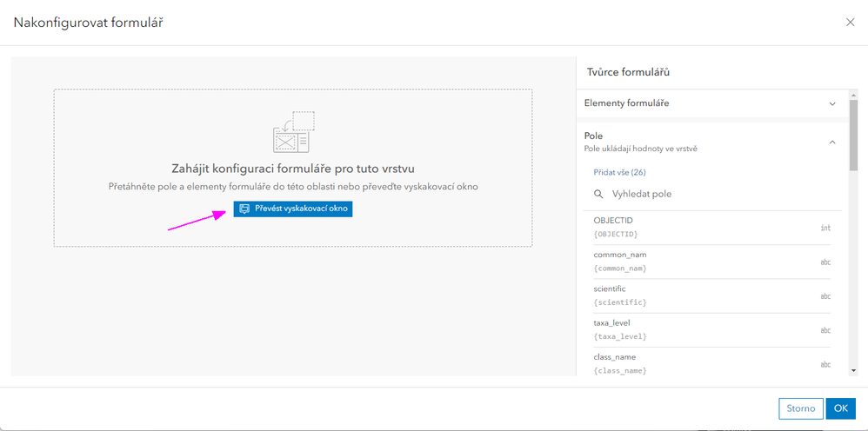Select the OBJECTID field
This screenshot has height=431, width=868.
click(712, 228)
